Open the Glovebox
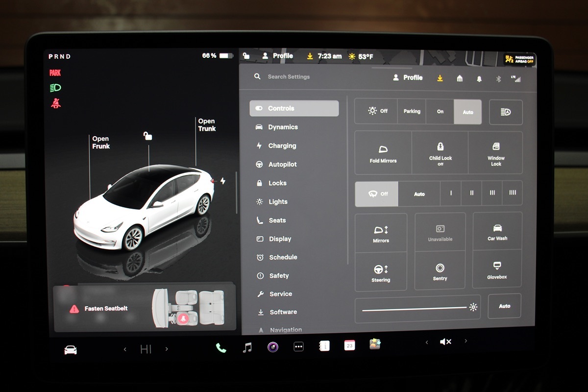 click(497, 269)
